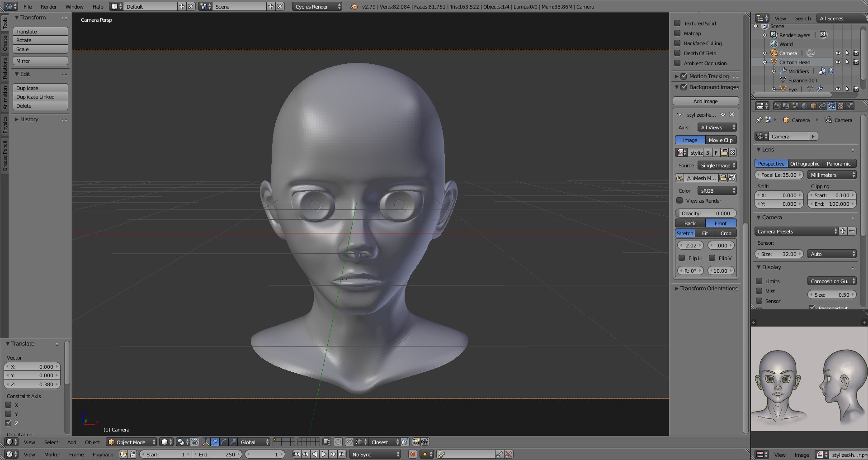Screen dimensions: 868x460
Task: Open the Object properties cube icon
Action: pos(813,106)
